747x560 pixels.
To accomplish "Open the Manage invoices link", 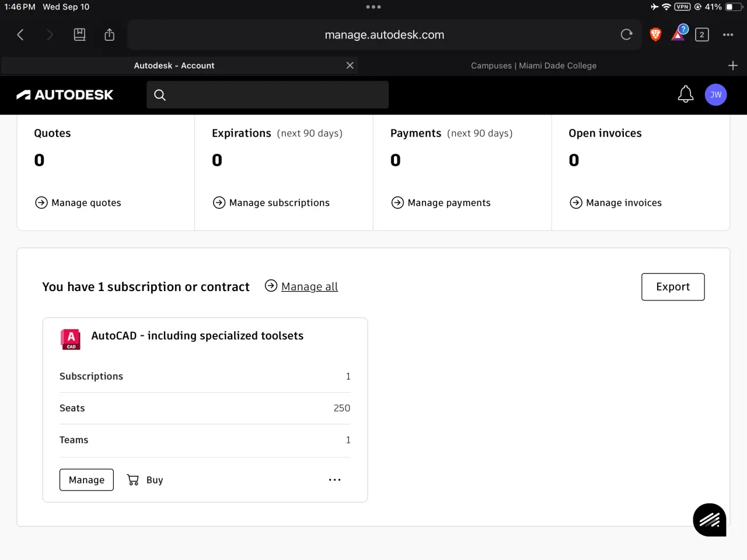I will (624, 202).
